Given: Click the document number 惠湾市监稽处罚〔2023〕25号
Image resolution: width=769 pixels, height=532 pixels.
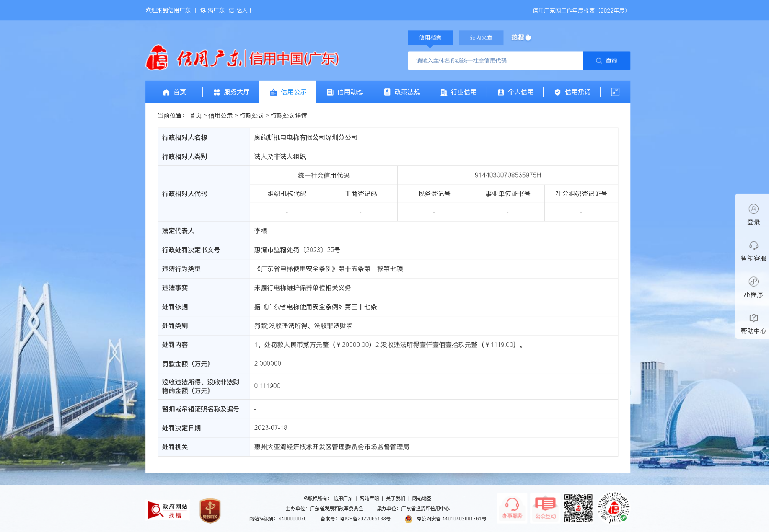Looking at the screenshot, I should [297, 250].
